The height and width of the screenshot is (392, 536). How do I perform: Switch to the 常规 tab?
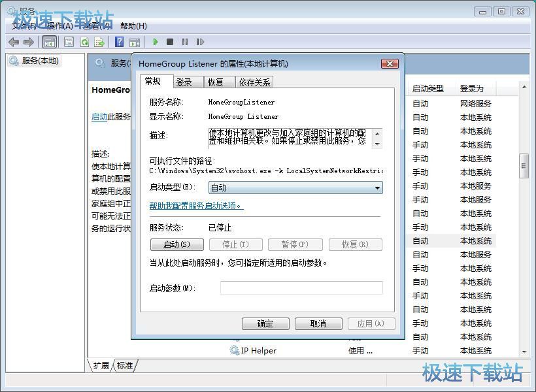tap(152, 81)
